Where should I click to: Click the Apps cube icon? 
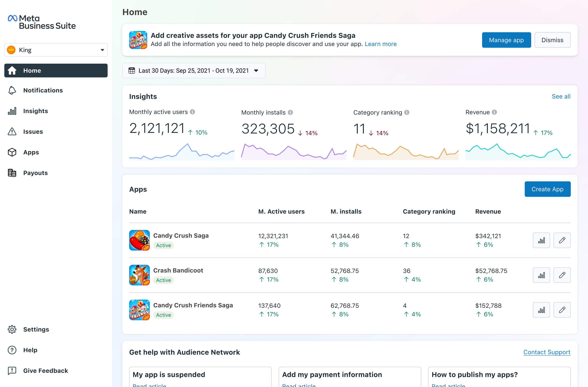[x=12, y=152]
